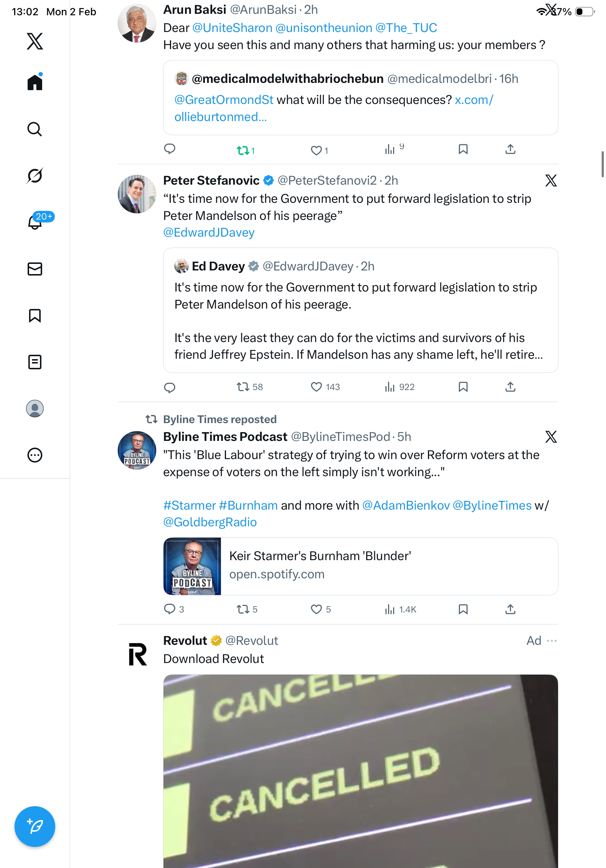Image resolution: width=606 pixels, height=868 pixels.
Task: Open the Grok icon in sidebar
Action: (x=35, y=176)
